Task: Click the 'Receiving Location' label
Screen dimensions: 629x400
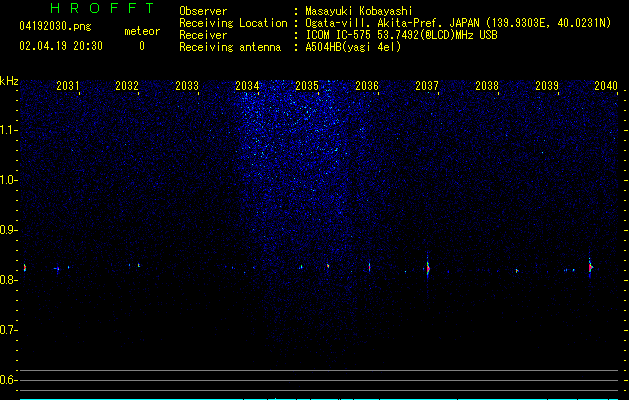Action: pyautogui.click(x=233, y=23)
